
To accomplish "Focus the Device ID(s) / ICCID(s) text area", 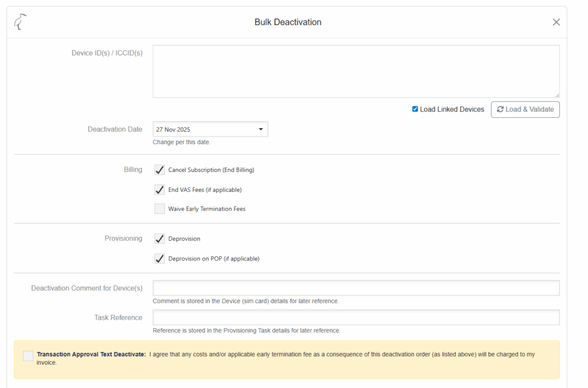I will coord(355,71).
